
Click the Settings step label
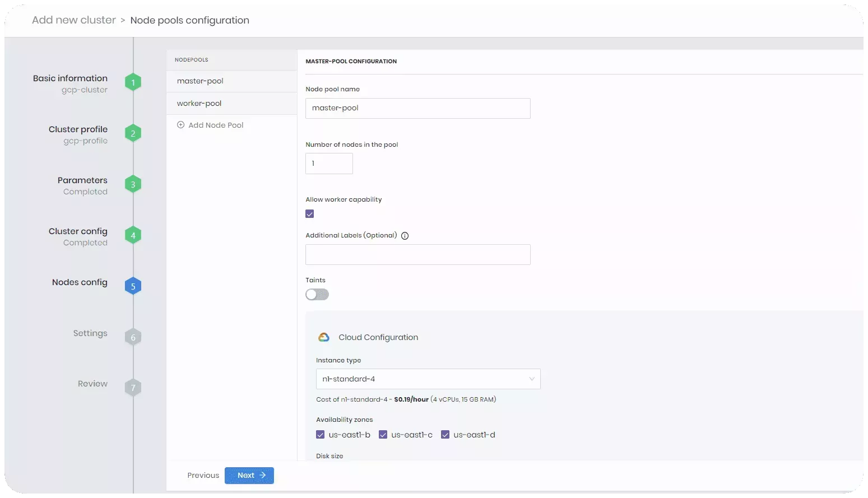90,333
